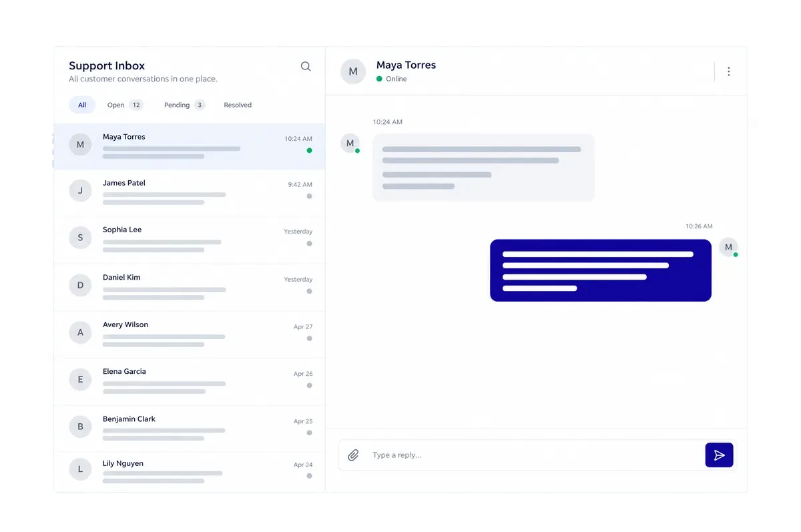Click Sophia Lee's S avatar in the list

click(x=80, y=238)
